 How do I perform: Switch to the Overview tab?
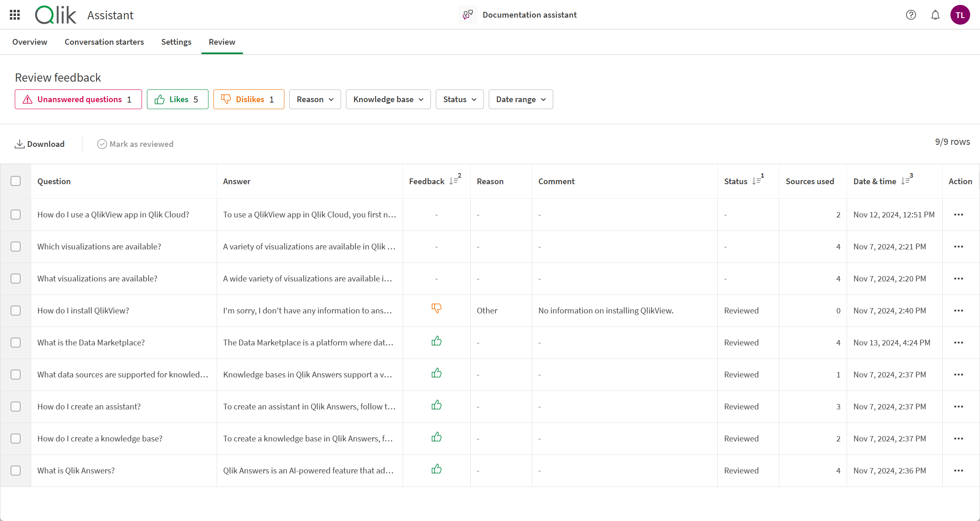point(30,41)
